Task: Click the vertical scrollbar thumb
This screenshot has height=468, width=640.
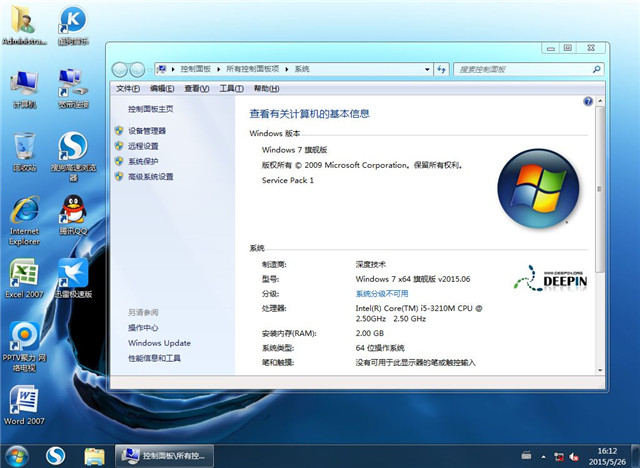Action: pos(600,189)
